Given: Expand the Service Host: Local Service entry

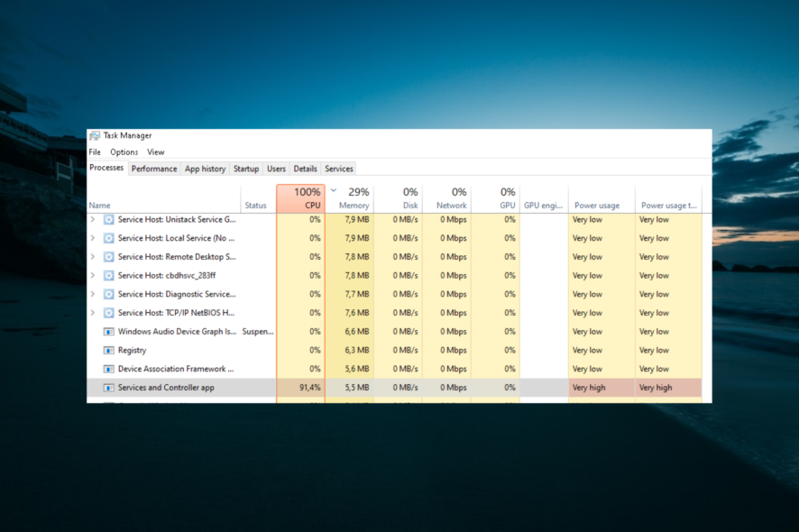Looking at the screenshot, I should point(92,237).
